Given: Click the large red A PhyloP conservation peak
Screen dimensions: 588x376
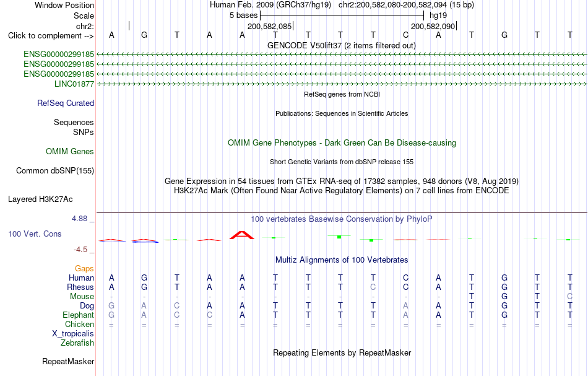Looking at the screenshot, I should tap(242, 235).
